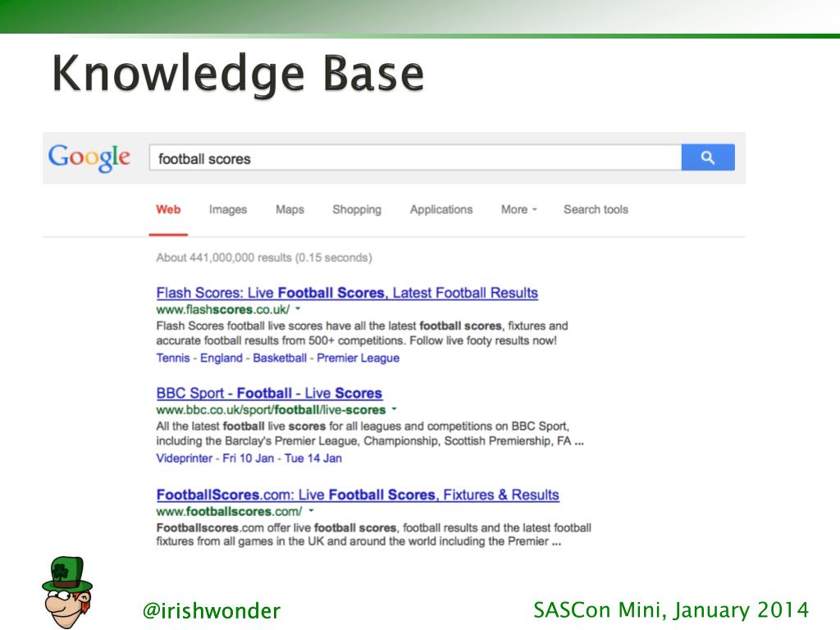Click the Google logo

[89, 157]
